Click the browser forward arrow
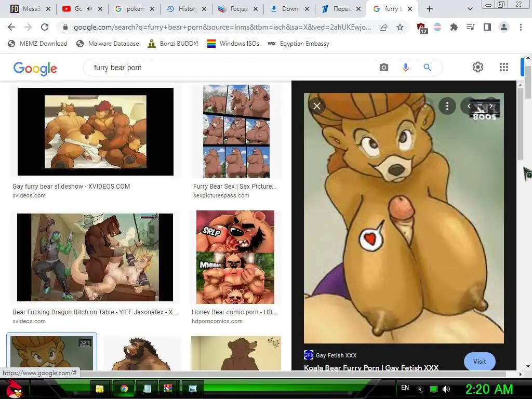532x399 pixels. click(x=28, y=27)
